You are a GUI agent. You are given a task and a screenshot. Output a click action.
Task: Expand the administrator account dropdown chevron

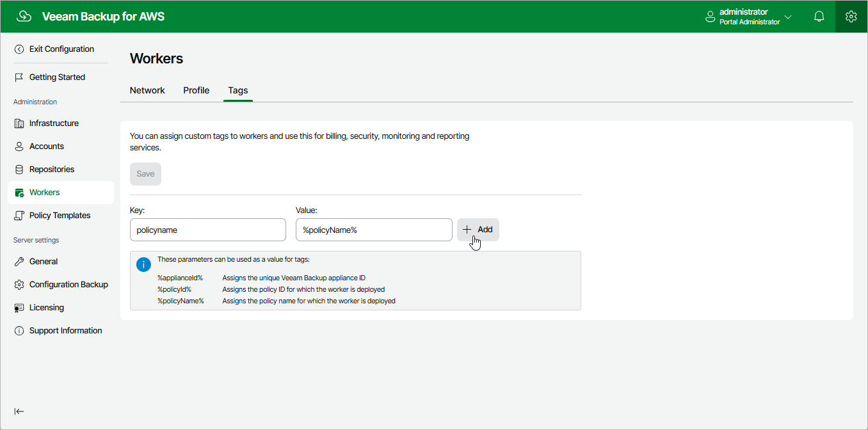(x=788, y=17)
